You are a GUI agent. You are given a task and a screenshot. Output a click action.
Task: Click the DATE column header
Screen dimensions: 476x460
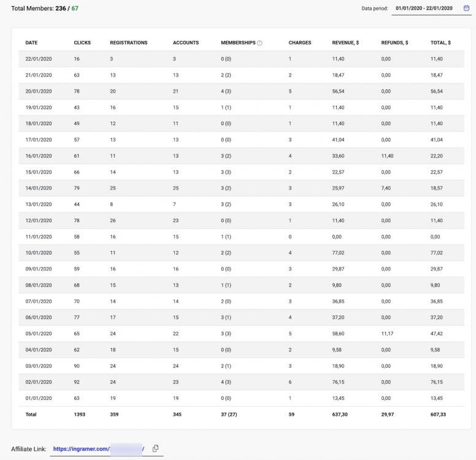coord(31,43)
